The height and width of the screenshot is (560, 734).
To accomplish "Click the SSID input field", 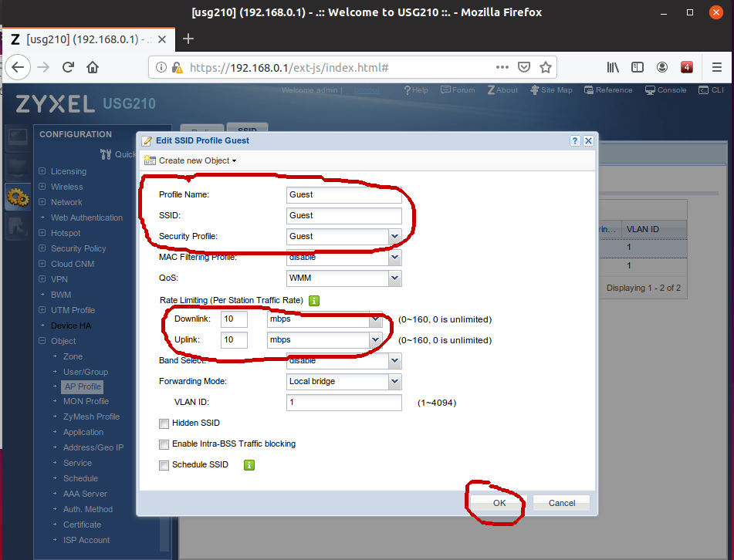I will tap(344, 216).
